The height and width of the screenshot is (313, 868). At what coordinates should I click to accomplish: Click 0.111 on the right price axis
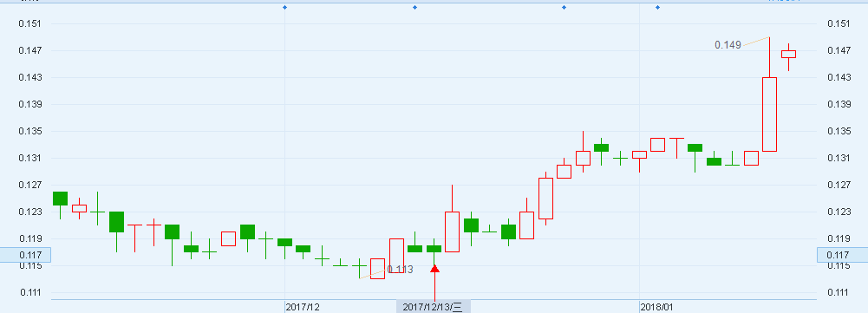[x=839, y=292]
